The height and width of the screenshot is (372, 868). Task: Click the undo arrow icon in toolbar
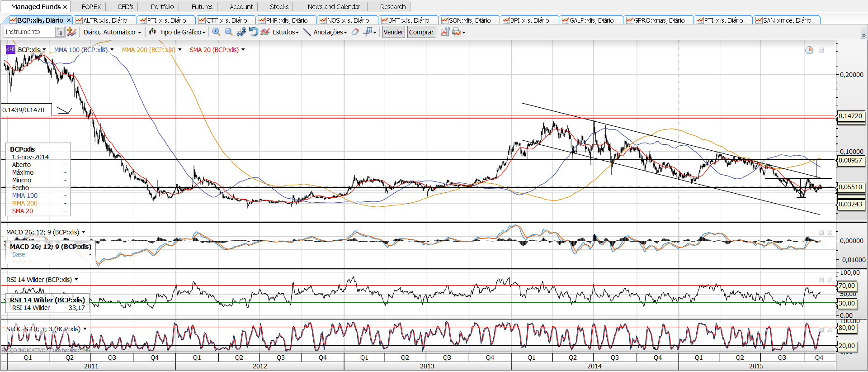click(254, 32)
